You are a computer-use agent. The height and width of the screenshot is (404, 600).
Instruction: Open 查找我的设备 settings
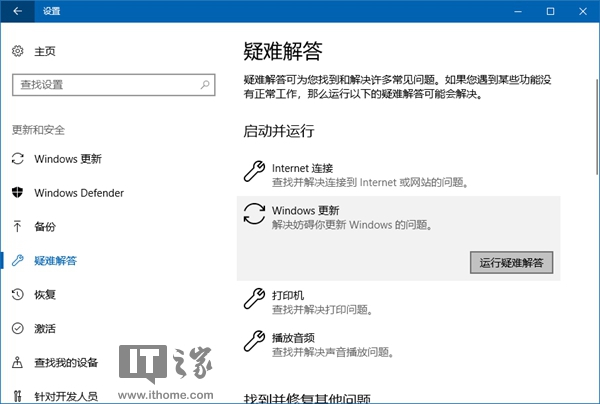coord(66,362)
